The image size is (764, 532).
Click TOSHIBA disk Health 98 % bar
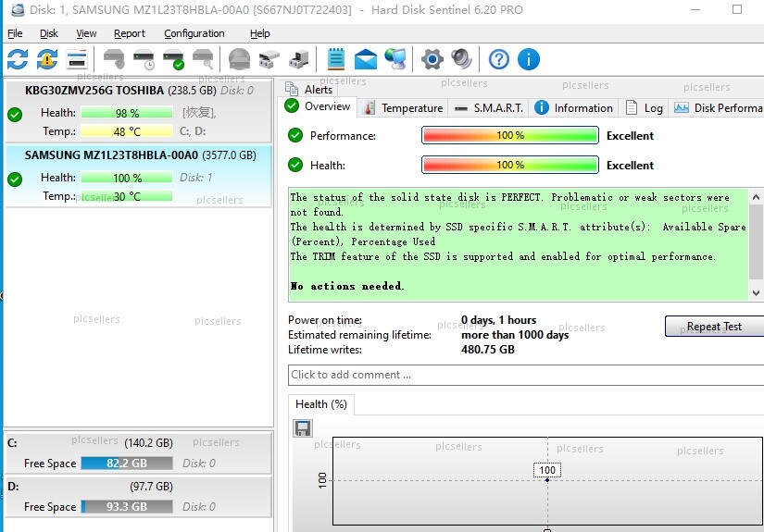point(127,113)
